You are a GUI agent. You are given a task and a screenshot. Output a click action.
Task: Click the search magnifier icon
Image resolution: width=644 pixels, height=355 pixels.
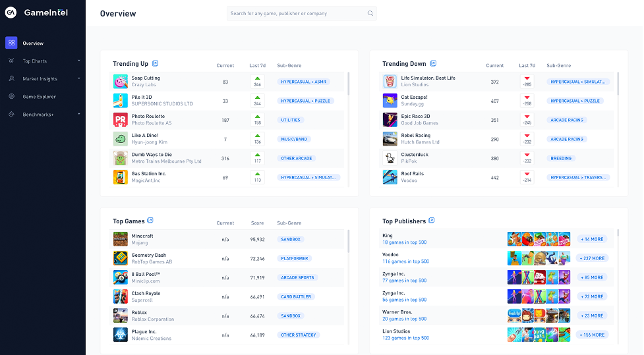[370, 13]
